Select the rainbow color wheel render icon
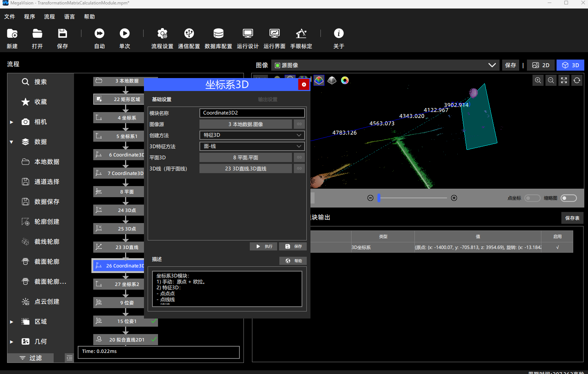Screen dimensions: 588x374 [345, 80]
